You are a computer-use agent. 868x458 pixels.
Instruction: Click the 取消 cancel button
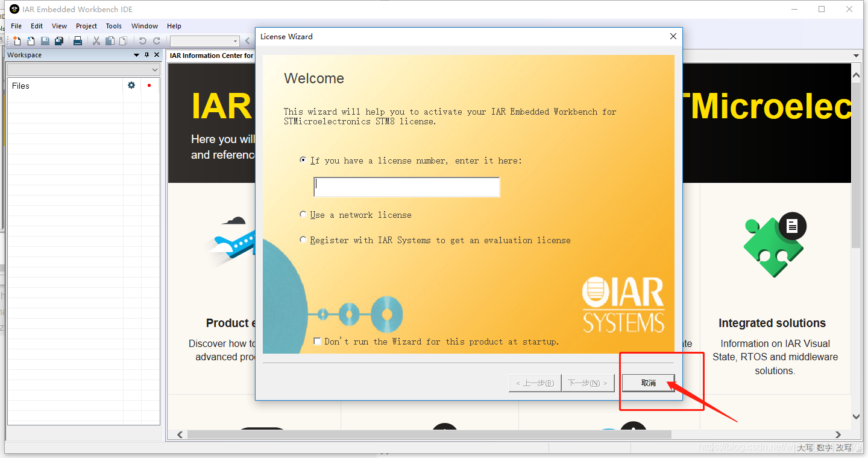pyautogui.click(x=648, y=383)
